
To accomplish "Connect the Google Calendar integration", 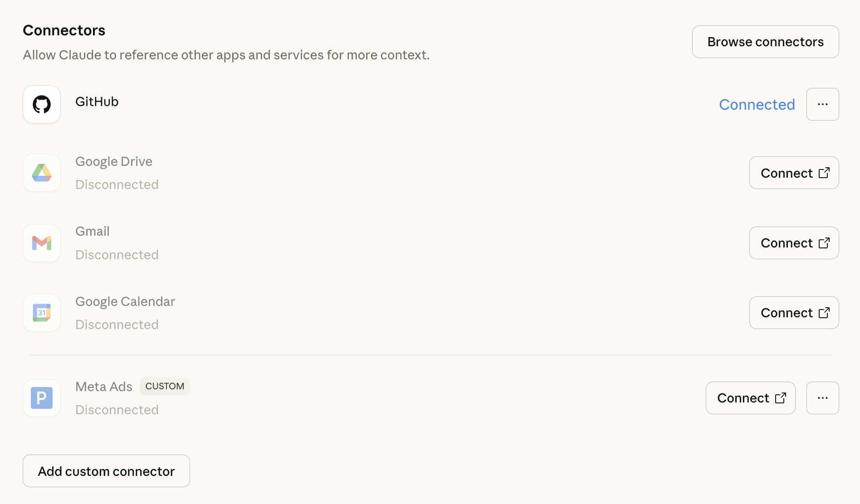I will pos(794,313).
